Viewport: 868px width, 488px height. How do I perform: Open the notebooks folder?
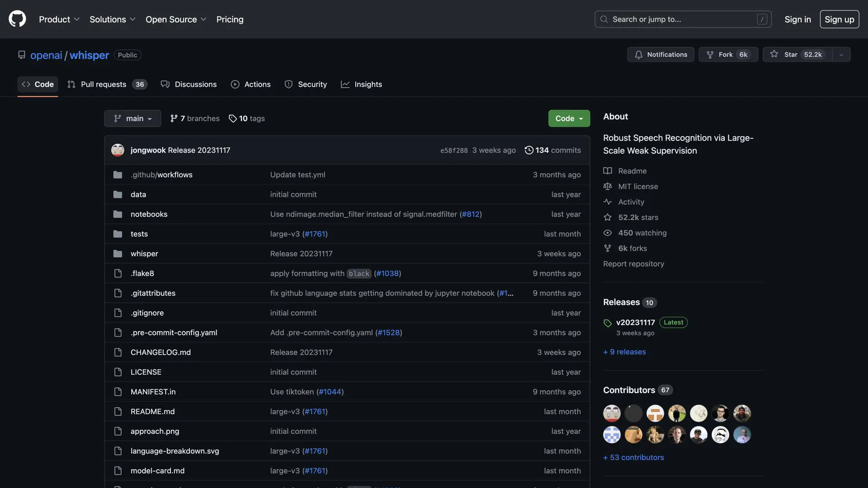click(149, 214)
